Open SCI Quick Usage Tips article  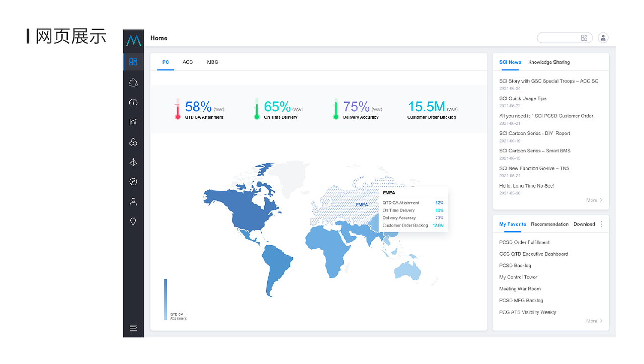point(523,99)
